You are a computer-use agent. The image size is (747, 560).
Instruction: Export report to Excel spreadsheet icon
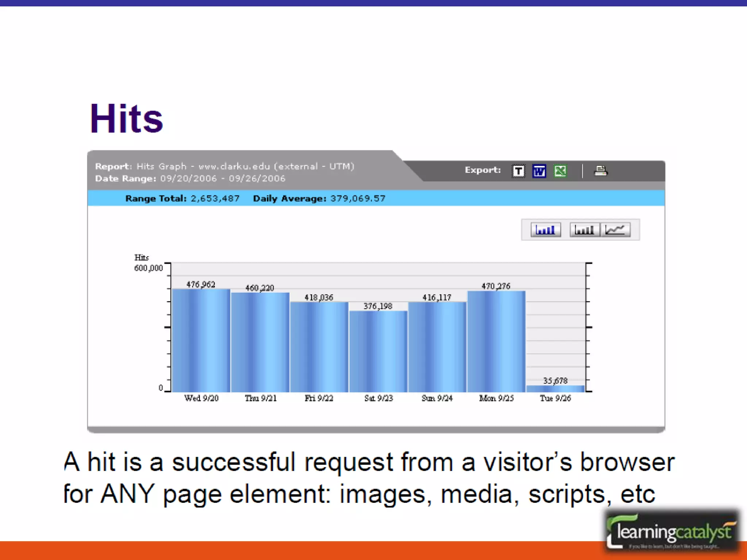coord(560,171)
